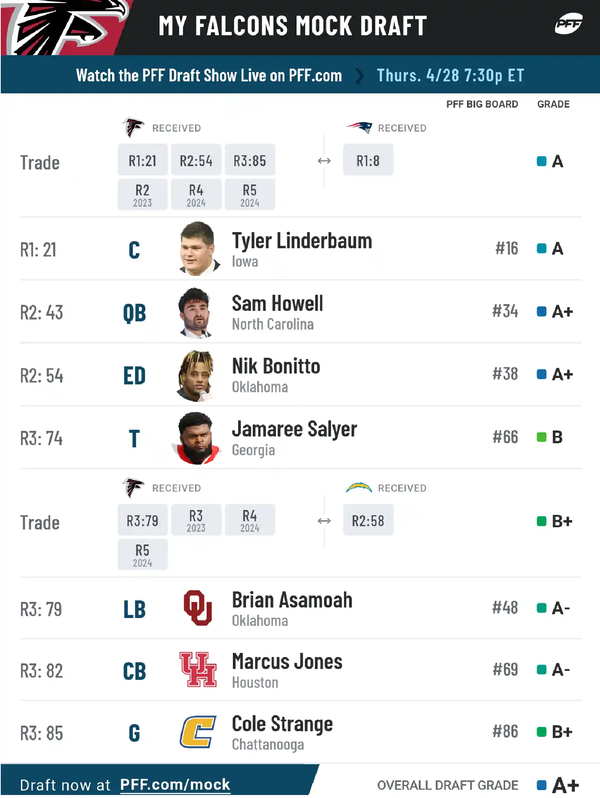
Task: Click the PFF Big Board column header
Action: 482,104
